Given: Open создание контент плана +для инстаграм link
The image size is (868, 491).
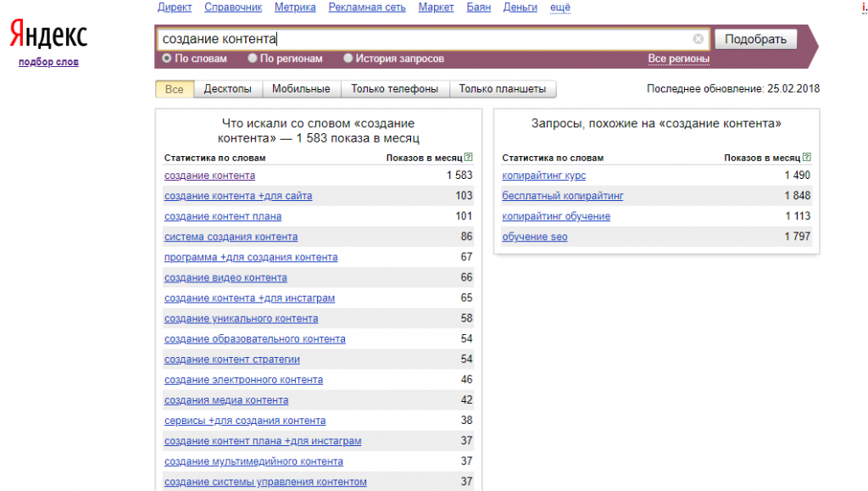Looking at the screenshot, I should coord(263,441).
